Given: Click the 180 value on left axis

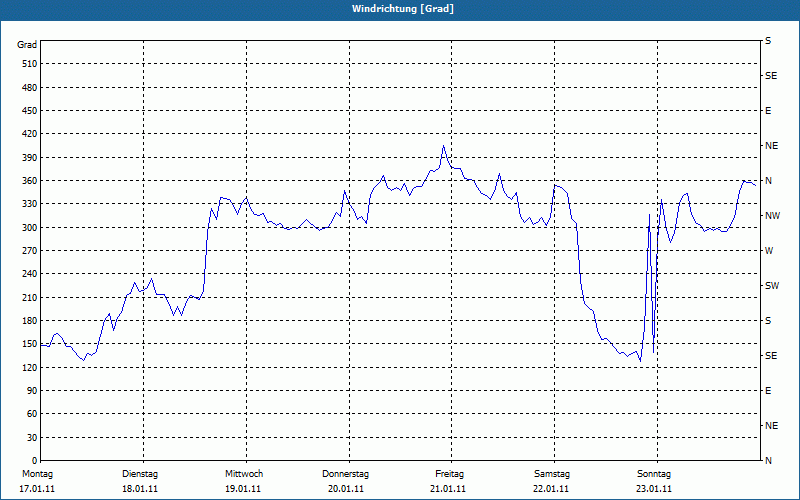Looking at the screenshot, I should [x=30, y=321].
